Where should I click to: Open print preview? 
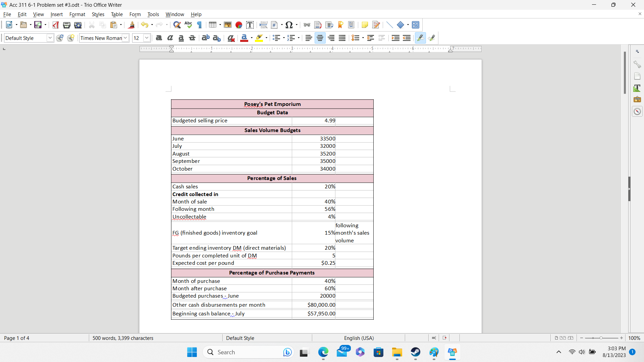[78, 25]
